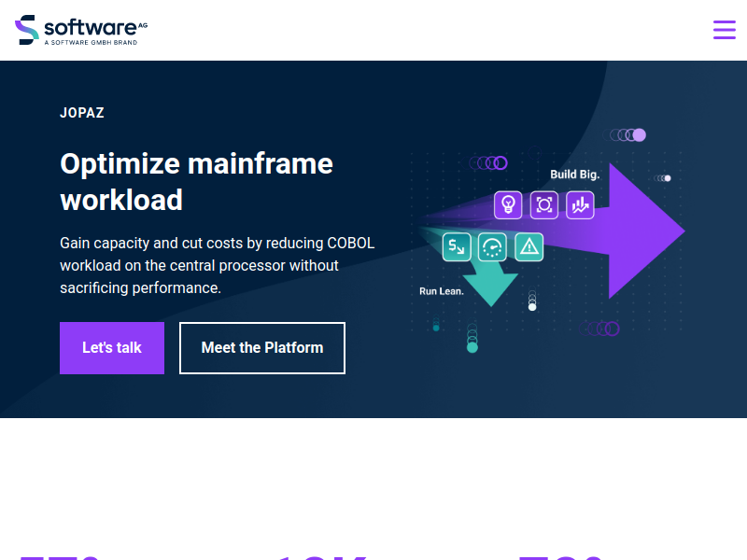747x560 pixels.
Task: Click the dollar cost reduction icon
Action: coord(457,246)
